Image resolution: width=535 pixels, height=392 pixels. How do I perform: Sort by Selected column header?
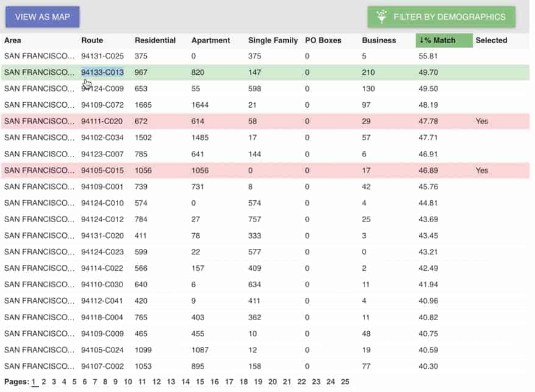[491, 40]
